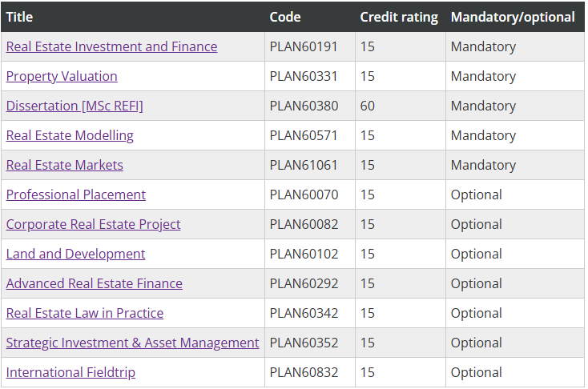Click the Code column header
588x389 pixels.
click(285, 17)
